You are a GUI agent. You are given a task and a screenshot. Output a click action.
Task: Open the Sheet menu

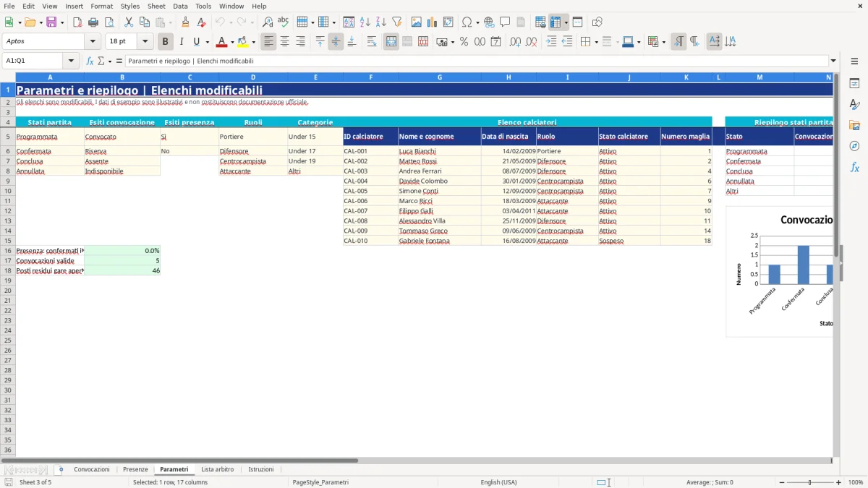point(156,6)
